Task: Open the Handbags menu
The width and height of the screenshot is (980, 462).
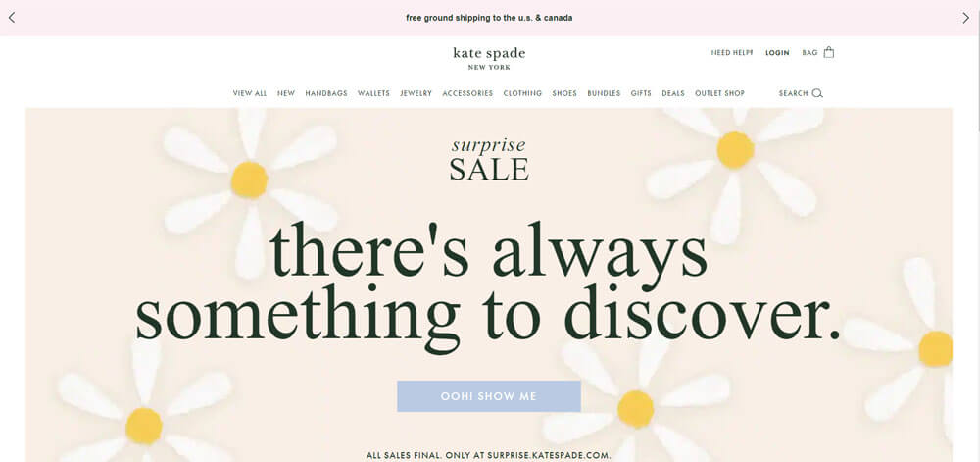Action: (x=326, y=93)
